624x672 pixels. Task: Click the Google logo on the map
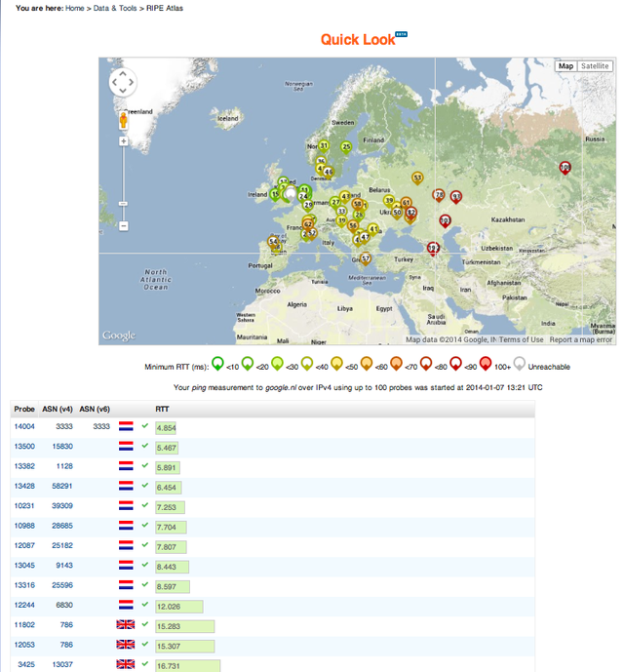[119, 336]
